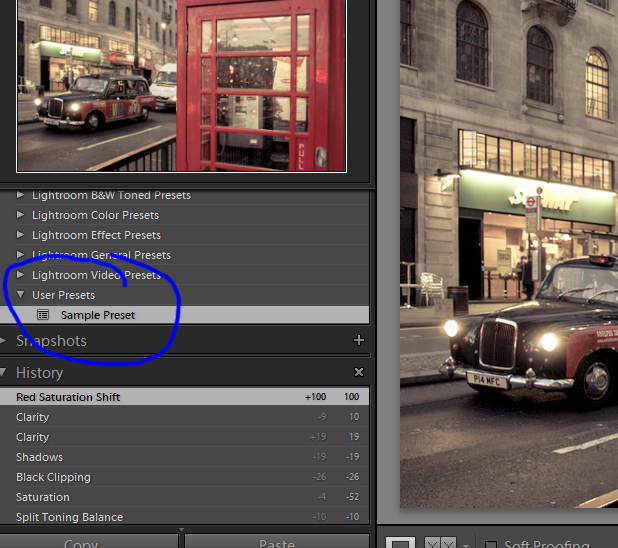Select the Loupe view icon in toolbar

click(x=401, y=543)
